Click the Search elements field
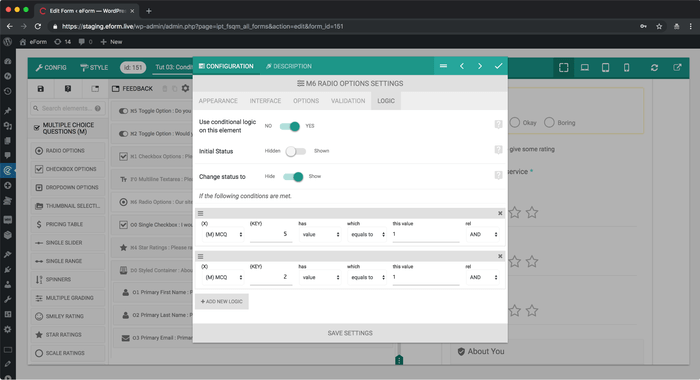This screenshot has width=700, height=380. pyautogui.click(x=67, y=108)
